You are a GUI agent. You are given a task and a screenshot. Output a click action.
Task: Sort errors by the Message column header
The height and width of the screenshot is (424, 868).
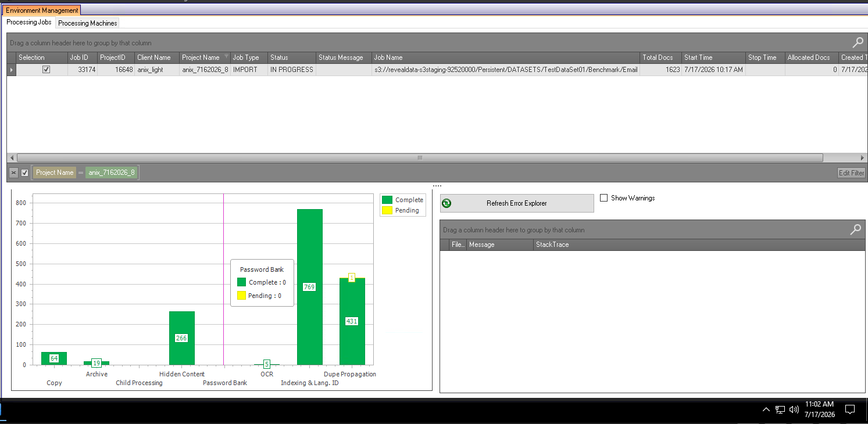tap(500, 245)
